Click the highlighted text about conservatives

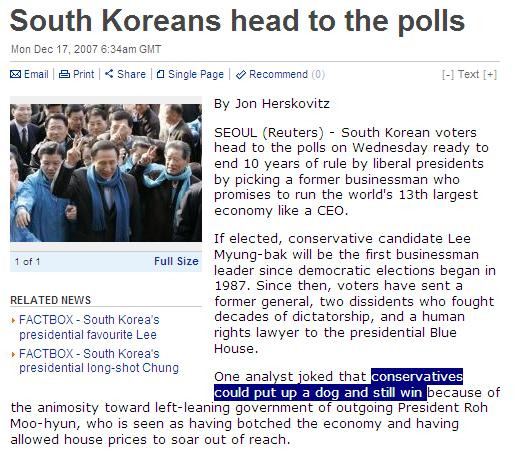coord(338,384)
